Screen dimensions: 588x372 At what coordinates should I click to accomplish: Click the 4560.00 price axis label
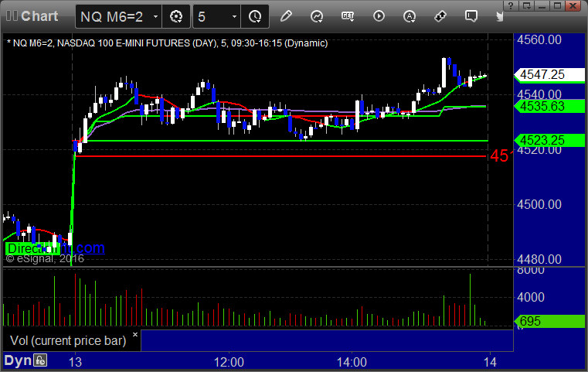(x=539, y=39)
